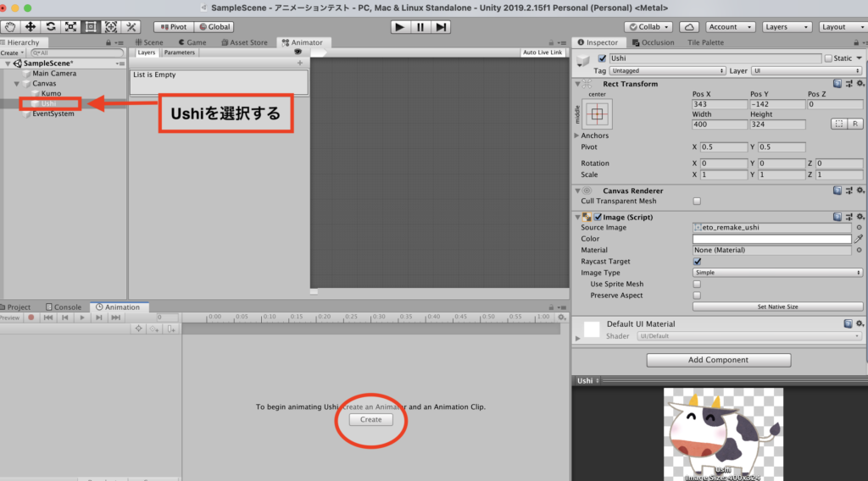Add a new Animator layer with plus

click(299, 63)
